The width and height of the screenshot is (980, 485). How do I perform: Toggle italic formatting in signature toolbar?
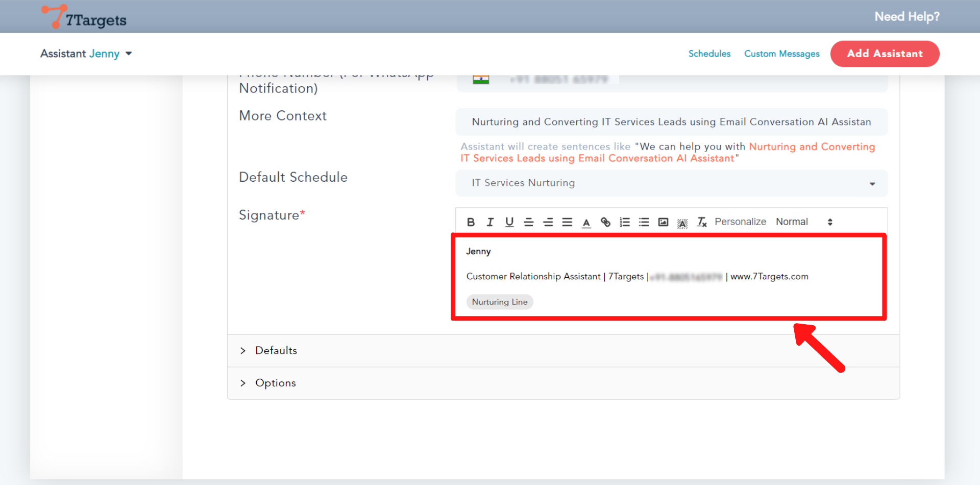[490, 222]
